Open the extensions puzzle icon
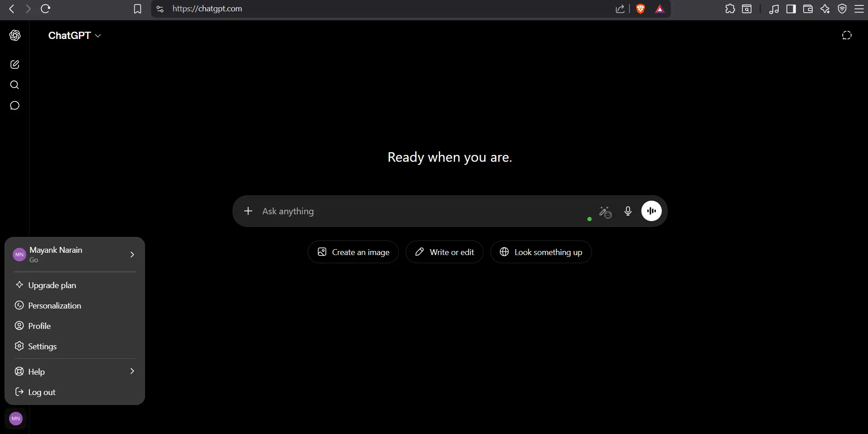 [x=730, y=9]
